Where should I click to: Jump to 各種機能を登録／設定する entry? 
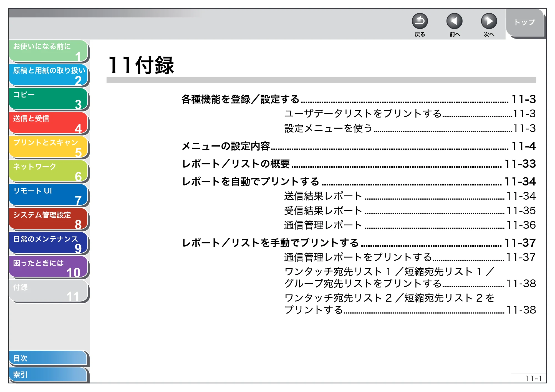pos(359,99)
